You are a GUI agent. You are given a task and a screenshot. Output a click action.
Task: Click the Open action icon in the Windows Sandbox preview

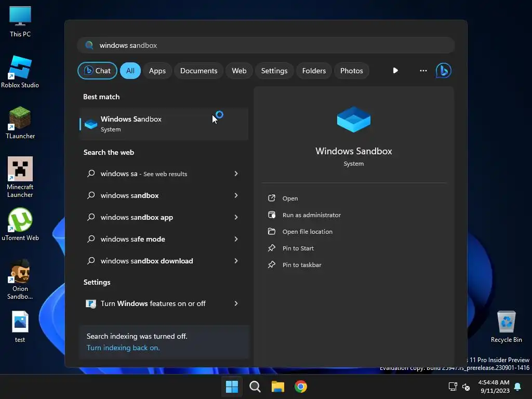tap(272, 198)
